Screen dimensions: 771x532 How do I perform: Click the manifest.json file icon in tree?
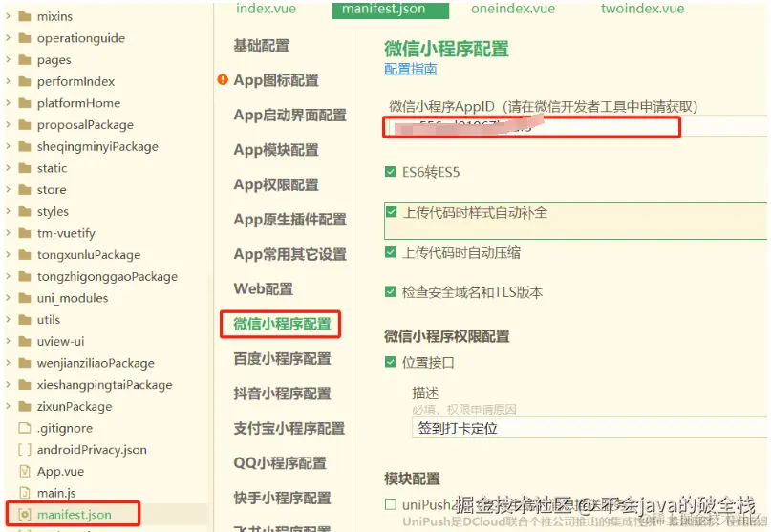25,514
